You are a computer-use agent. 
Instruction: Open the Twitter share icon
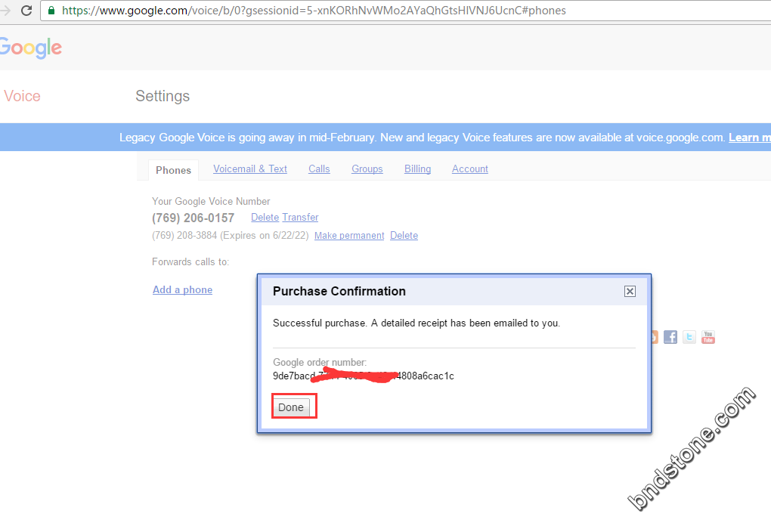coord(689,337)
